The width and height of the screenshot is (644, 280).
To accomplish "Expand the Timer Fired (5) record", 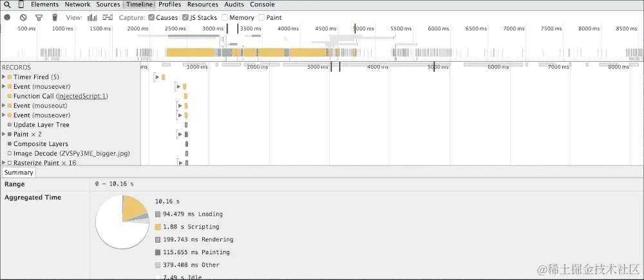I will [4, 77].
